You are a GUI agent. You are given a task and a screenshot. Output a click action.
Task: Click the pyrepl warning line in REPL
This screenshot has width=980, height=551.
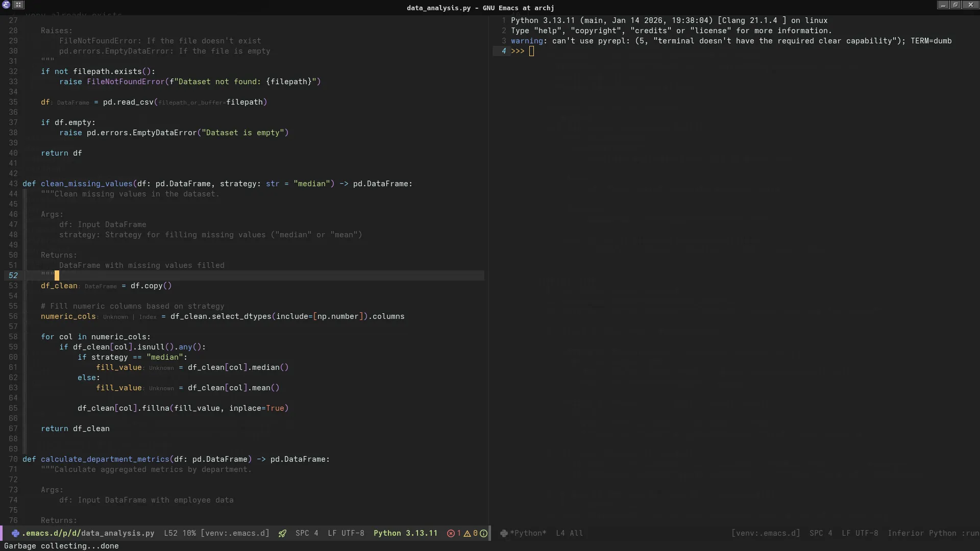[x=731, y=41]
